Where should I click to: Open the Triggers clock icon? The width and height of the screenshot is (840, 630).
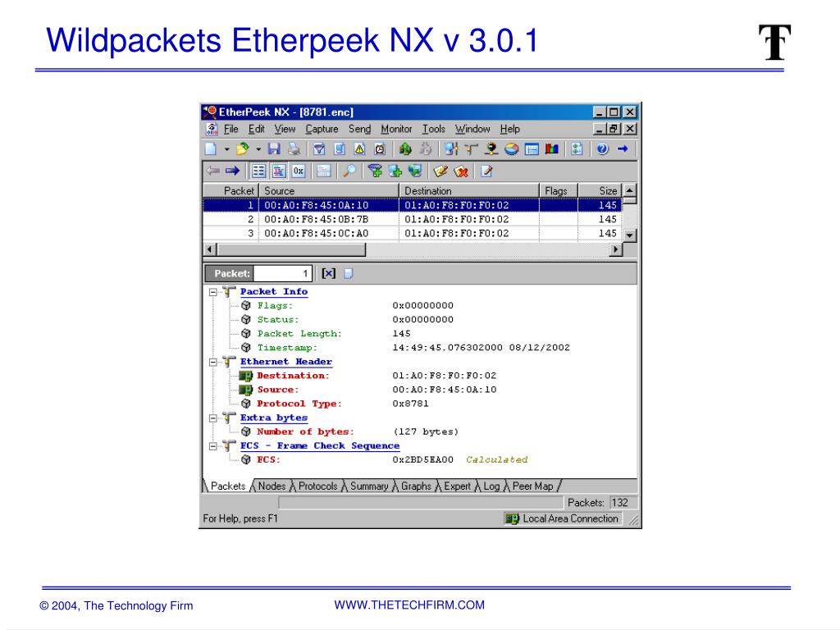click(x=380, y=149)
